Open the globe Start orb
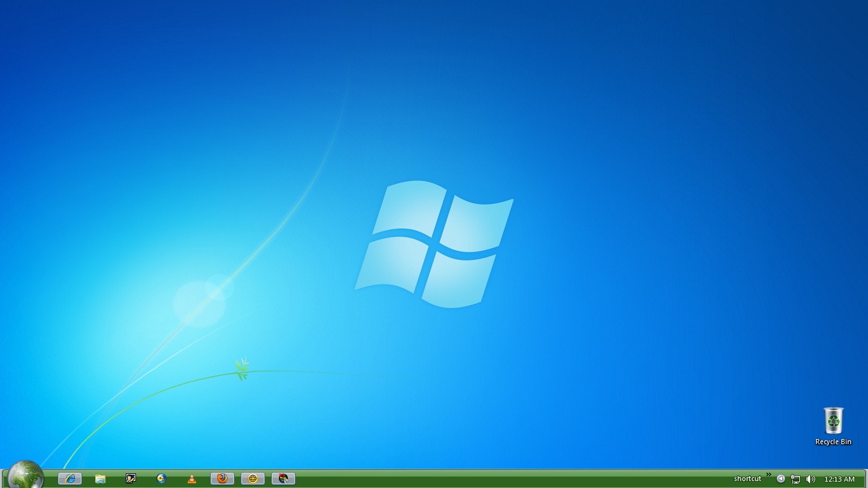This screenshot has width=868, height=488. [x=25, y=475]
